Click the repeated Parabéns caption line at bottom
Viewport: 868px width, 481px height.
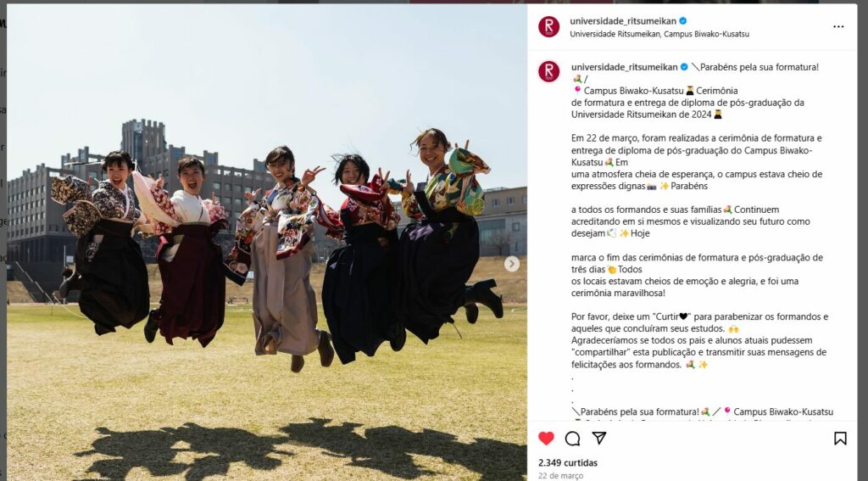point(702,411)
